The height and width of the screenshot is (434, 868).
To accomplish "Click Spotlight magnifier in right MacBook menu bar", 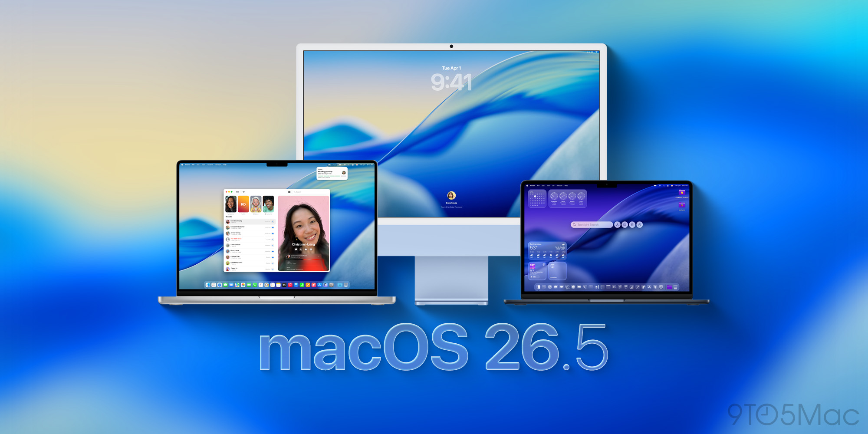I will (x=664, y=186).
